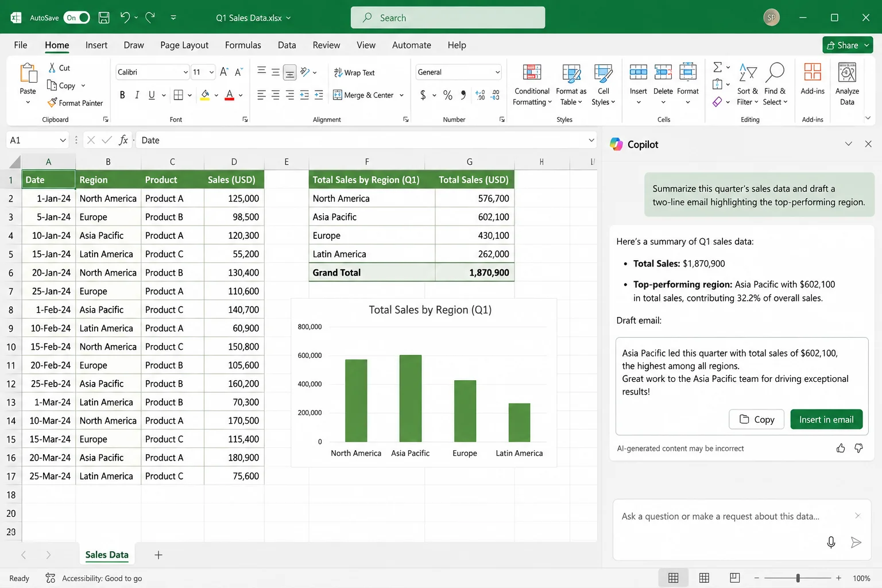The image size is (882, 588).
Task: Decrease font size with smaller A icon
Action: click(238, 72)
